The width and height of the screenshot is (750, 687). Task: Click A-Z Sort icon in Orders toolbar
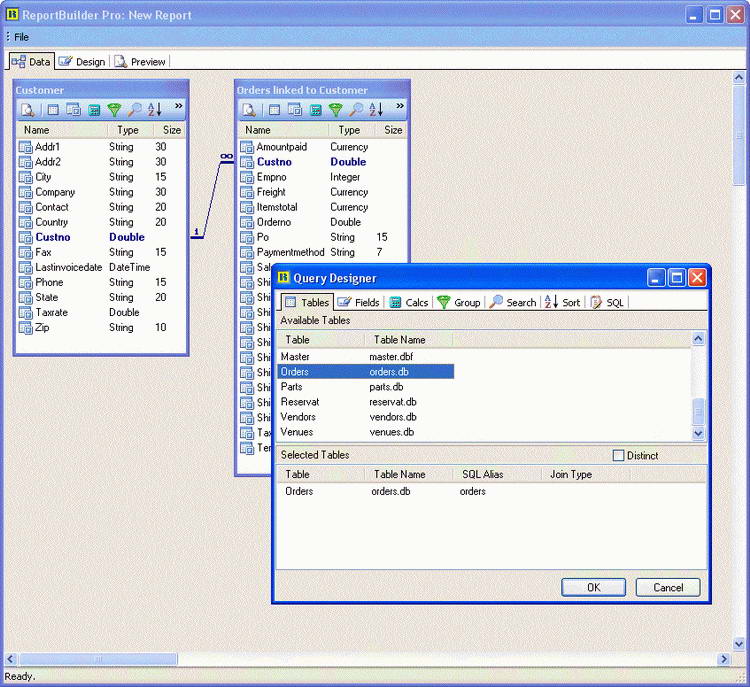pyautogui.click(x=376, y=110)
